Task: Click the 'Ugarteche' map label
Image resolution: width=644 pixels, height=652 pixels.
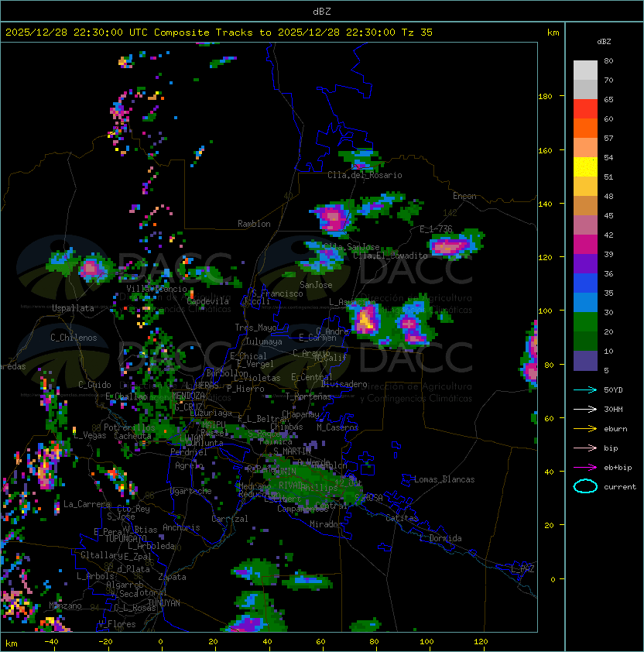Action: click(191, 491)
